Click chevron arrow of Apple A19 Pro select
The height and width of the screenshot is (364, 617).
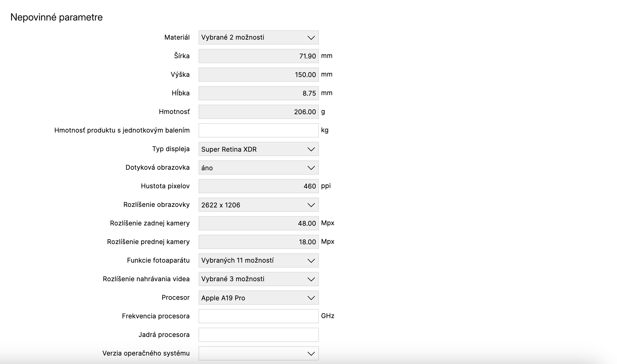(311, 298)
